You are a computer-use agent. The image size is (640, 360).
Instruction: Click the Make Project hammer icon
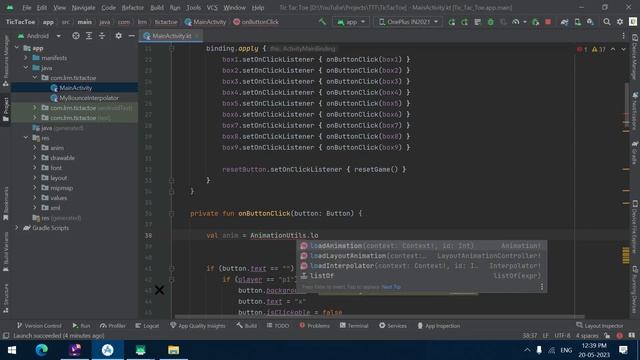tap(322, 22)
